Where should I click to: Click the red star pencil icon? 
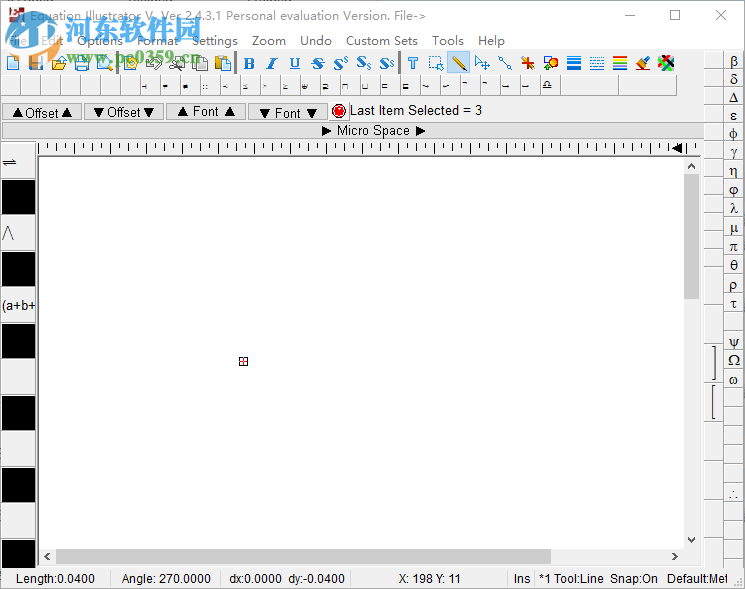coord(527,63)
